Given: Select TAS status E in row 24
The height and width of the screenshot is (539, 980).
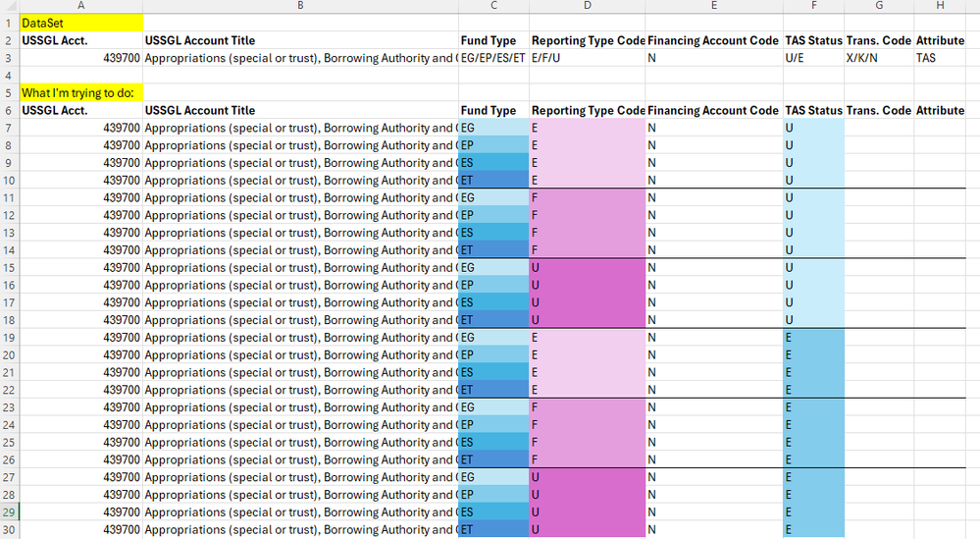Looking at the screenshot, I should point(814,424).
